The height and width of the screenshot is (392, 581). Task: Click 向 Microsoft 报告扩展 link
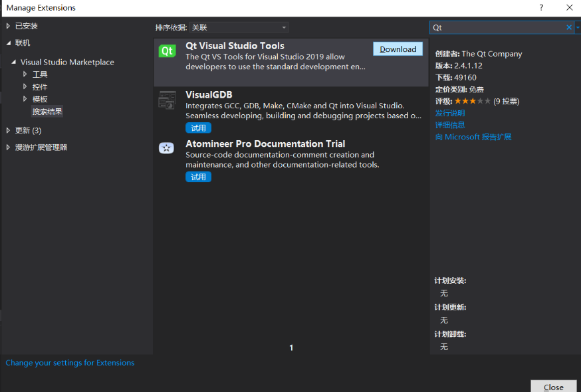tap(473, 137)
